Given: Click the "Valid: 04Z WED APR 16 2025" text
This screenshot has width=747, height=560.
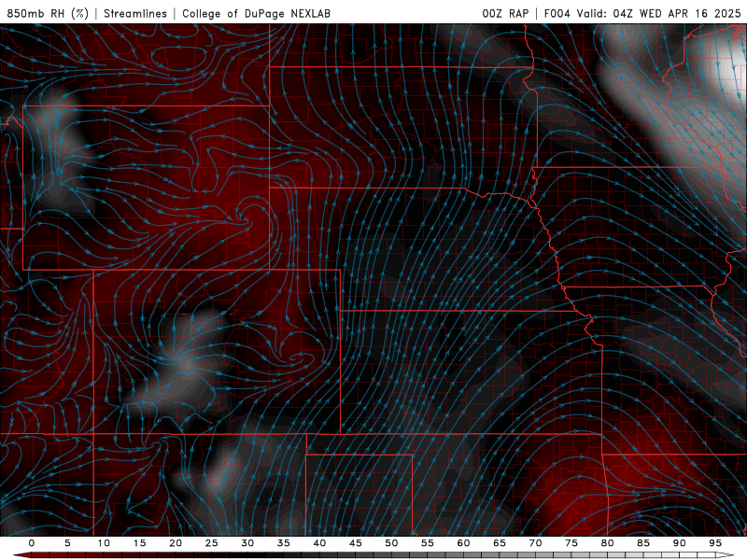Looking at the screenshot, I should pos(659,13).
